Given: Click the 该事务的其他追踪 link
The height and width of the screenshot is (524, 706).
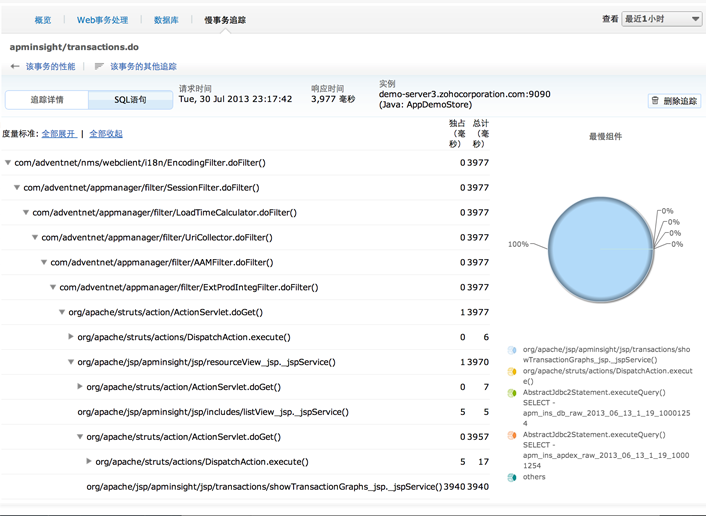Looking at the screenshot, I should 143,67.
